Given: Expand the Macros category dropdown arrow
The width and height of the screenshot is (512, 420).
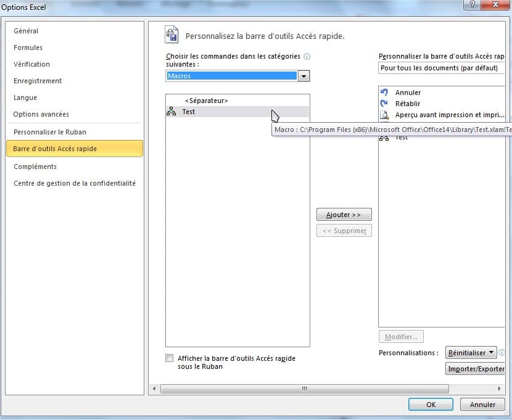Looking at the screenshot, I should tap(303, 76).
